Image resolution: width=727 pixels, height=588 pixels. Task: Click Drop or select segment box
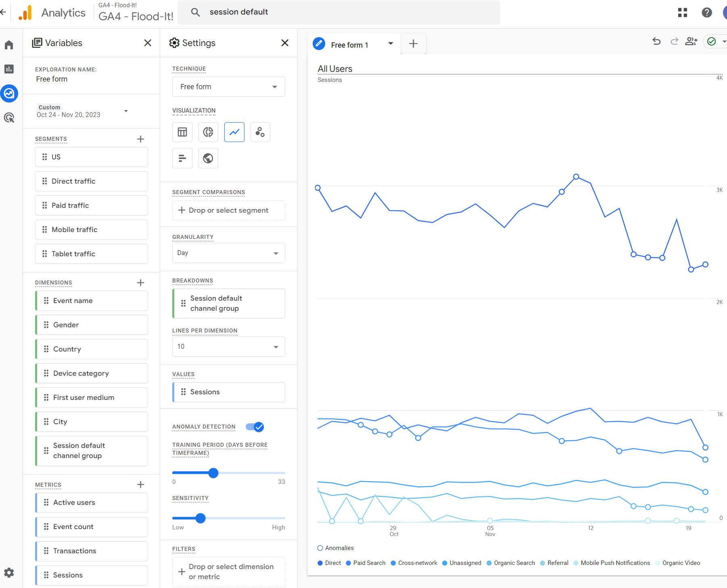(229, 210)
